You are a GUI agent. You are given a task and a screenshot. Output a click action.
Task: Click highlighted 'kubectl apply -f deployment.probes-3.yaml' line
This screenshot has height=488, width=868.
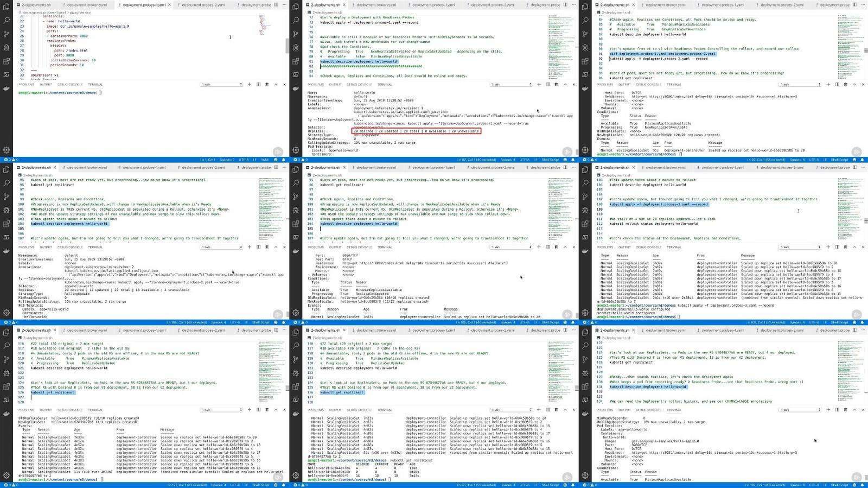pyautogui.click(x=658, y=204)
